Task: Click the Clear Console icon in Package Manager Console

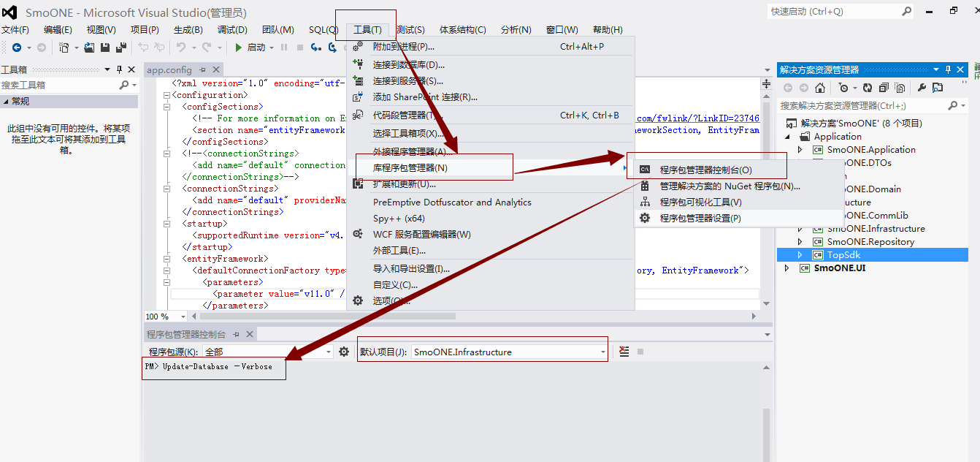Action: coord(624,352)
